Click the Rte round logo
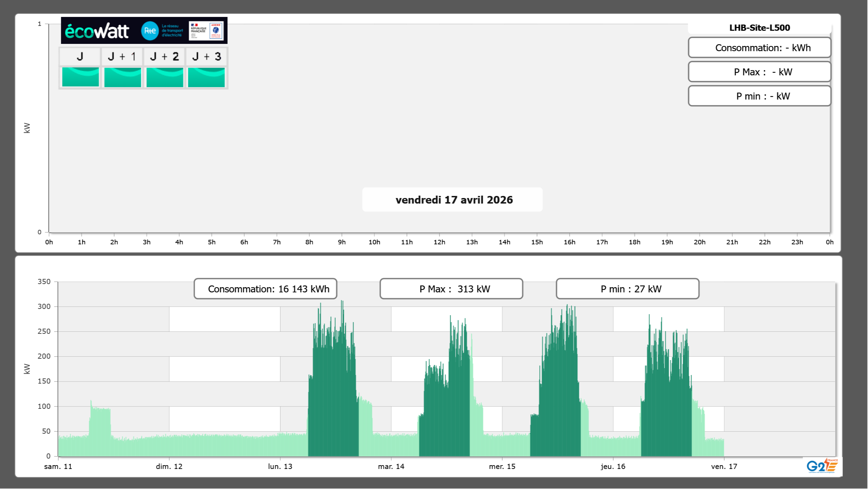The width and height of the screenshot is (868, 489). (x=150, y=31)
